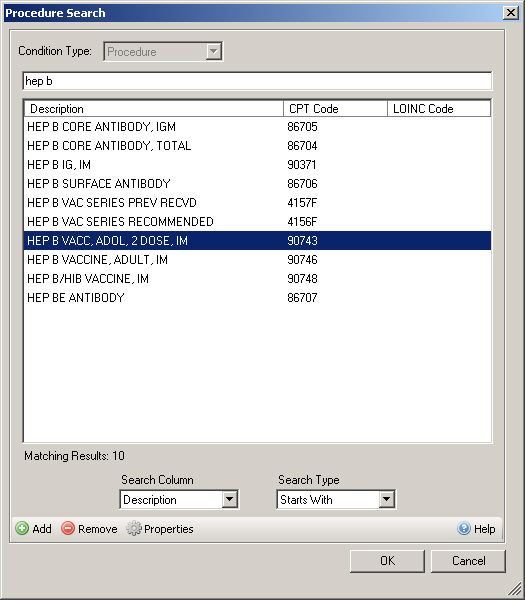
Task: Select HEP BE ANTIBODY row
Action: click(257, 298)
